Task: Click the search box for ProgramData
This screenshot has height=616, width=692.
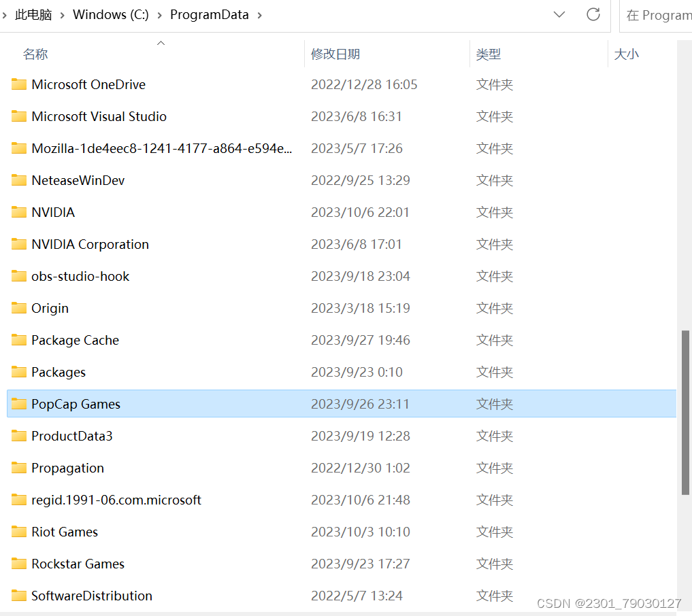Action: pyautogui.click(x=656, y=16)
